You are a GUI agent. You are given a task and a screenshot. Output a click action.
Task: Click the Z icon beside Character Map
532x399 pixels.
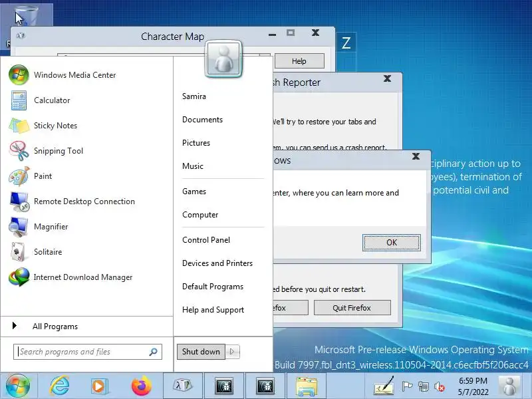pyautogui.click(x=346, y=43)
